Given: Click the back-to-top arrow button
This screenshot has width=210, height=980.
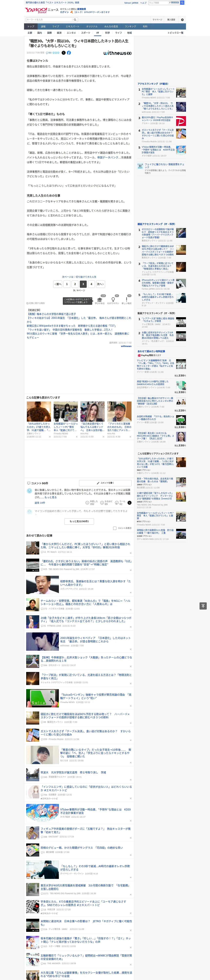Looking at the screenshot, I should [x=203, y=606].
